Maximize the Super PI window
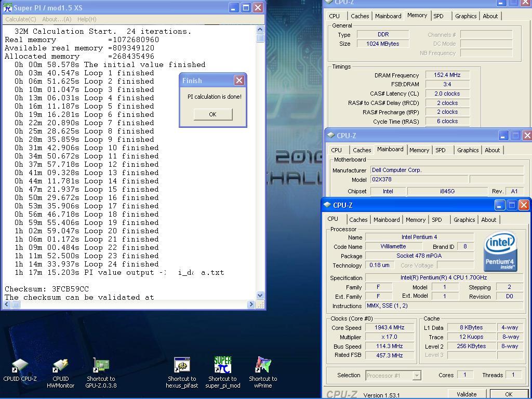The image size is (532, 399). click(x=246, y=8)
